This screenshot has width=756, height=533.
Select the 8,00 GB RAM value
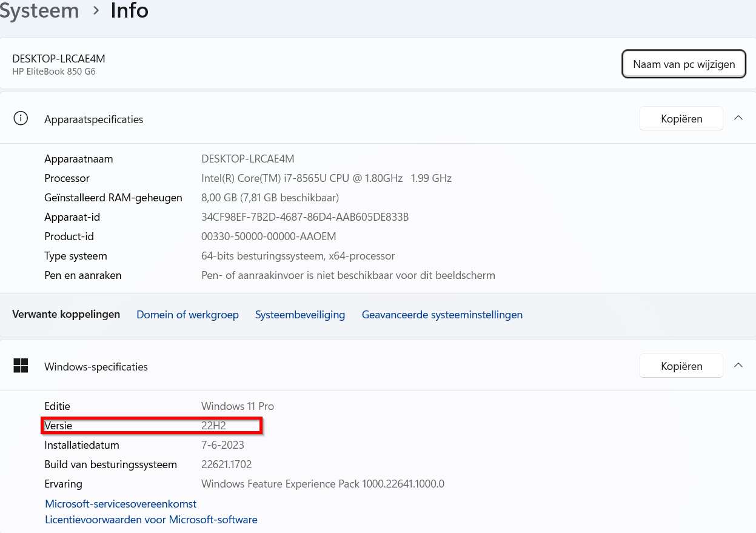[x=270, y=198]
